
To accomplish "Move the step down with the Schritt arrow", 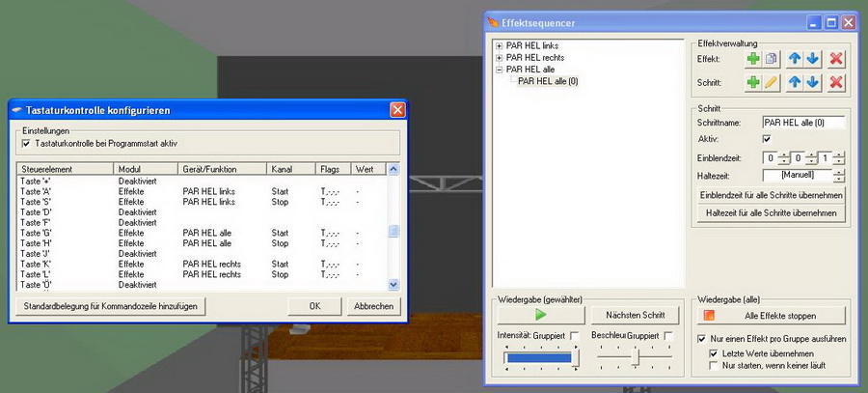I will [x=813, y=83].
